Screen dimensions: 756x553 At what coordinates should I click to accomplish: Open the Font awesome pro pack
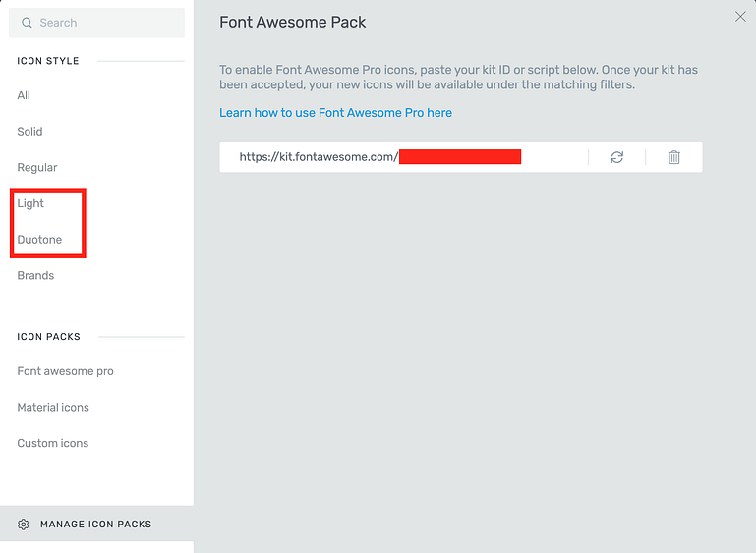coord(65,371)
